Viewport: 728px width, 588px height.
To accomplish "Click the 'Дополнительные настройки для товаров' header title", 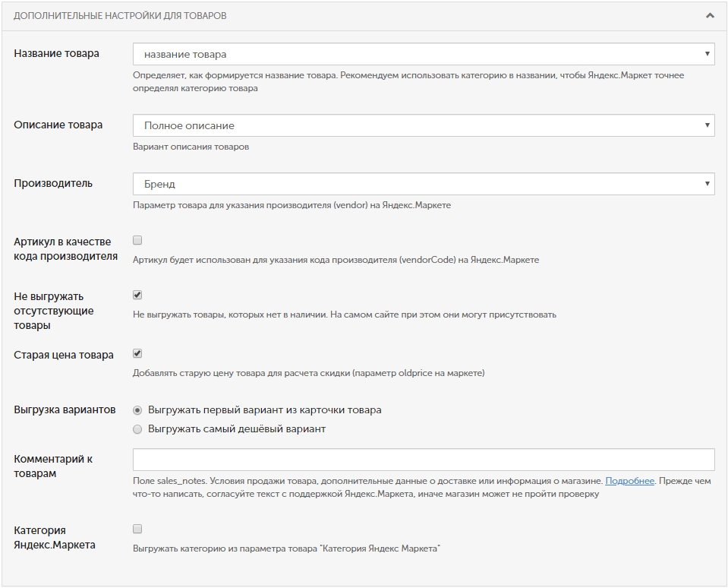I will (x=120, y=15).
